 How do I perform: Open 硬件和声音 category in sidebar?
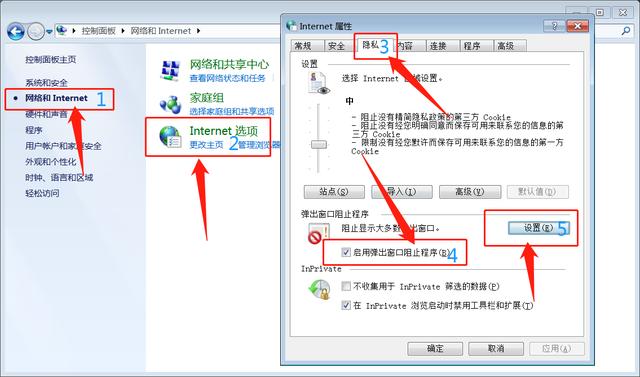(x=46, y=114)
